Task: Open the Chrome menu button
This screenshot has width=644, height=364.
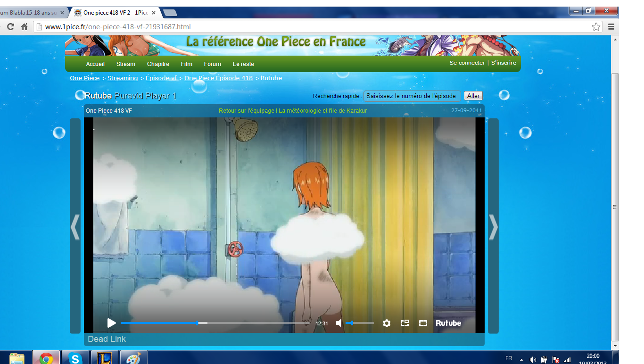Action: coord(611,27)
